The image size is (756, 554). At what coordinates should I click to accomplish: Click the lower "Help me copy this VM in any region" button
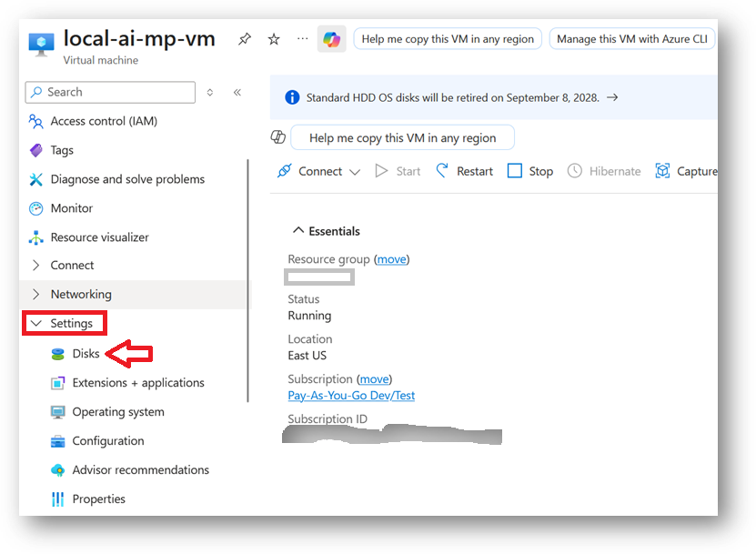[403, 138]
